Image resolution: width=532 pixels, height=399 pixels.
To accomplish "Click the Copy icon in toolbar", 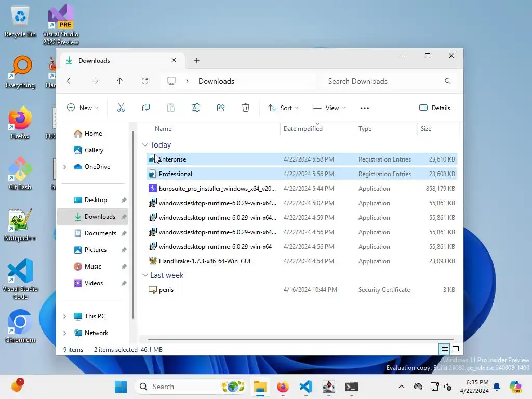I will (146, 108).
